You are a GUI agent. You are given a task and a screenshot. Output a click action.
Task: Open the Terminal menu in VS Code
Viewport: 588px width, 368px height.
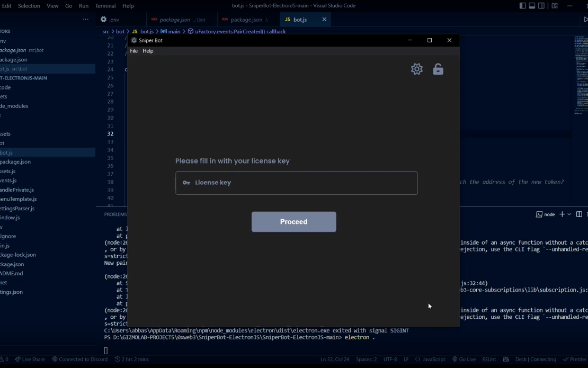(x=105, y=6)
